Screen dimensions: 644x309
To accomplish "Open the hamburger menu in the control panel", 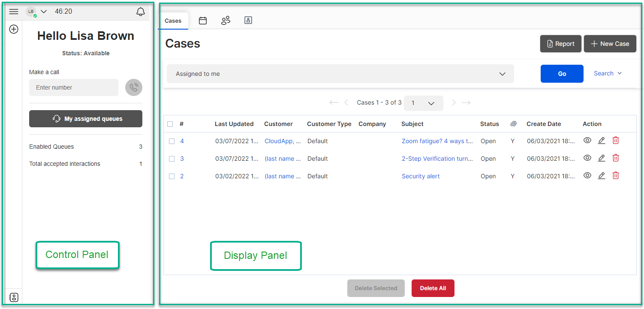I will click(14, 12).
